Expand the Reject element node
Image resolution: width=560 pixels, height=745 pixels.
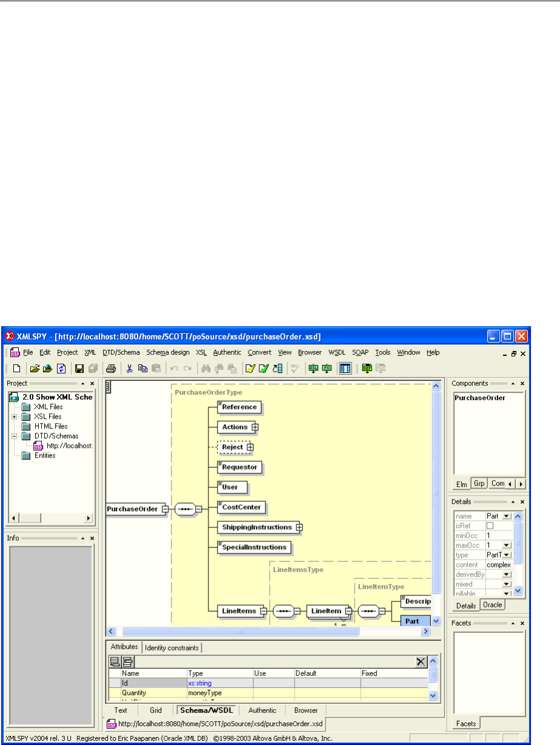[249, 447]
